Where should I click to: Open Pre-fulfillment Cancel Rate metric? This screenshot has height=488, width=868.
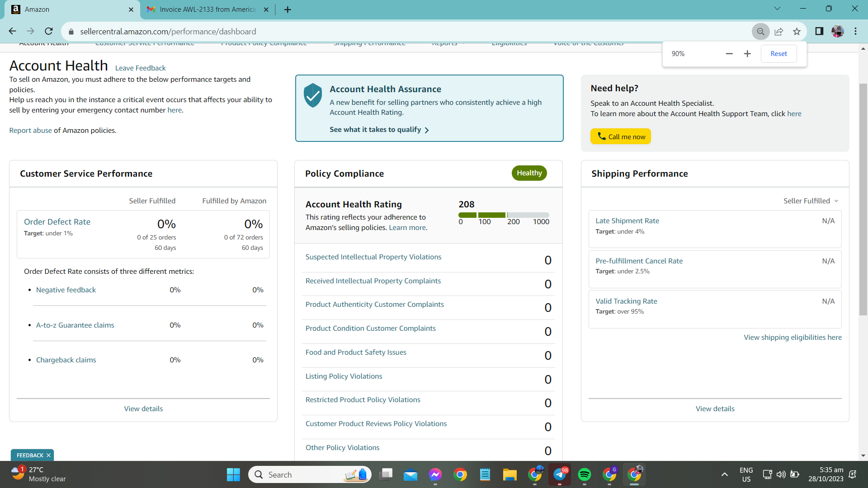[639, 261]
